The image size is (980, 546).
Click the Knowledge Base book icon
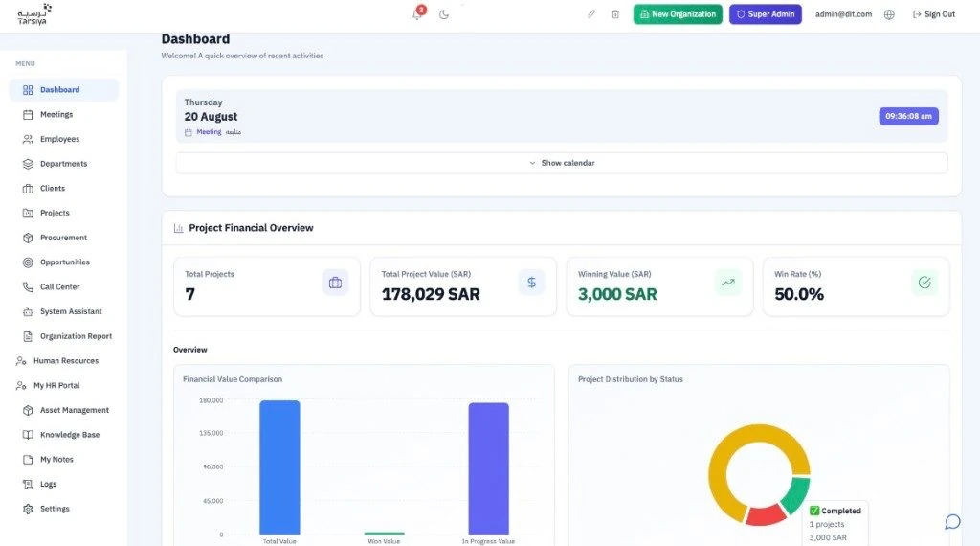[28, 435]
